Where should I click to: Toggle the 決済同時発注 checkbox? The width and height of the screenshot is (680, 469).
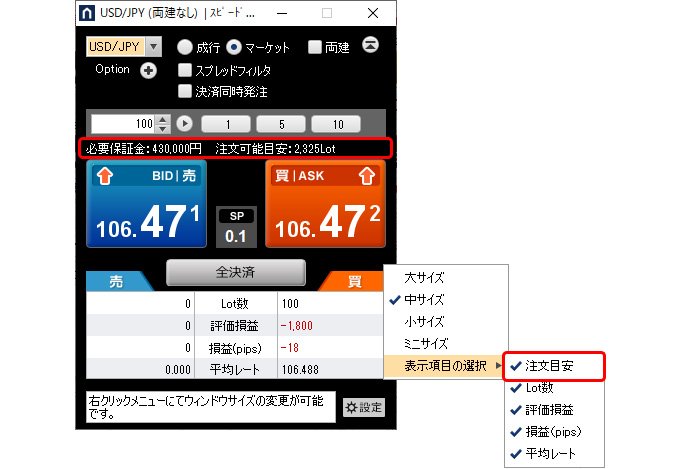(185, 91)
